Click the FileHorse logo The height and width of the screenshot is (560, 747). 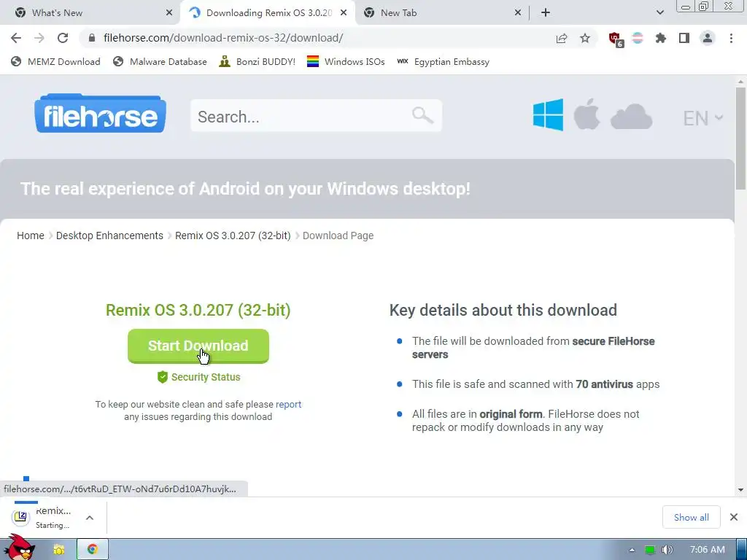coord(100,113)
